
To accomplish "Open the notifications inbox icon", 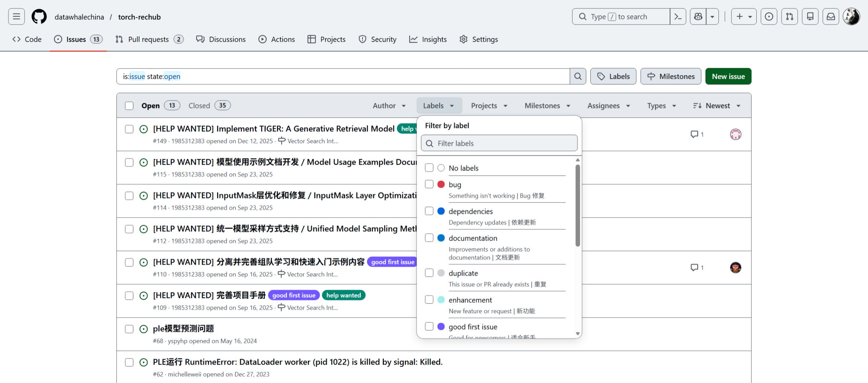I will (x=831, y=17).
